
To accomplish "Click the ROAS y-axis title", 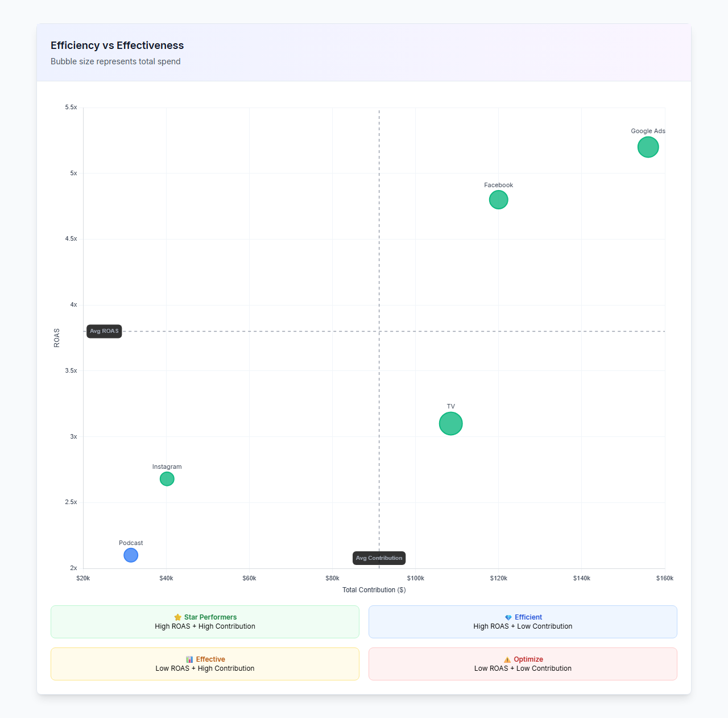I will (57, 338).
